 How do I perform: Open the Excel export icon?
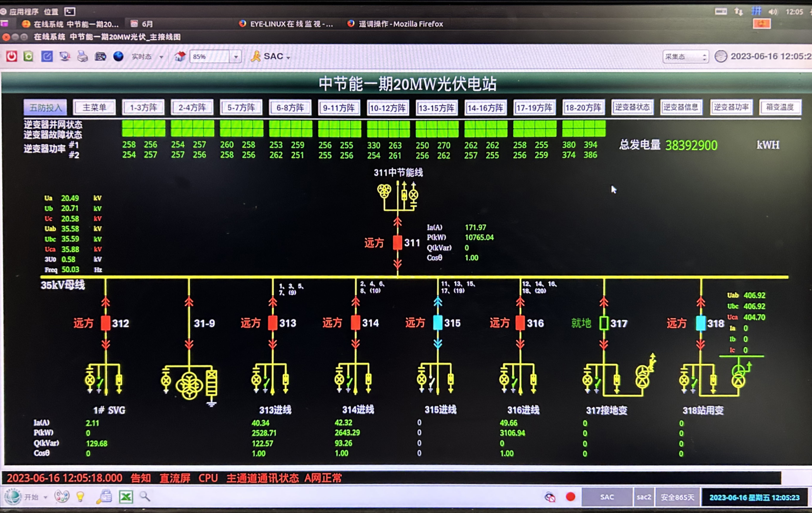[x=126, y=497]
